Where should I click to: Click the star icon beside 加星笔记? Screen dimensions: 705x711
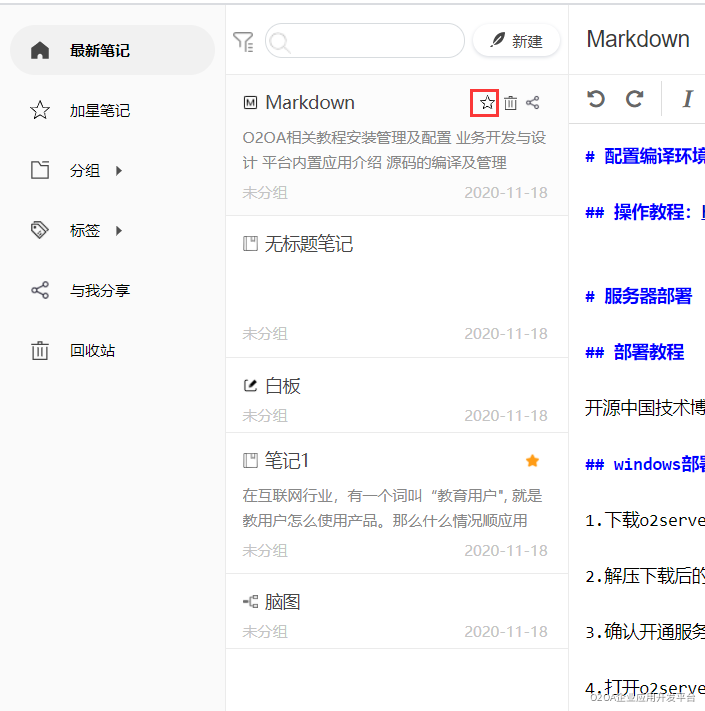coord(40,110)
